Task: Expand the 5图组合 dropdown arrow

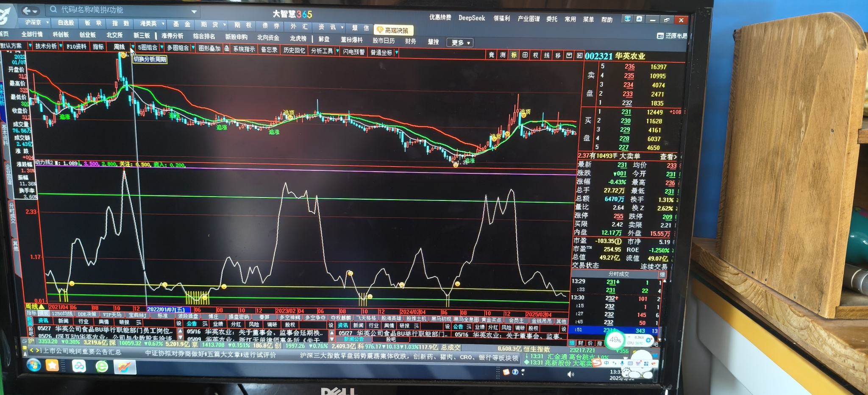Action: point(161,47)
